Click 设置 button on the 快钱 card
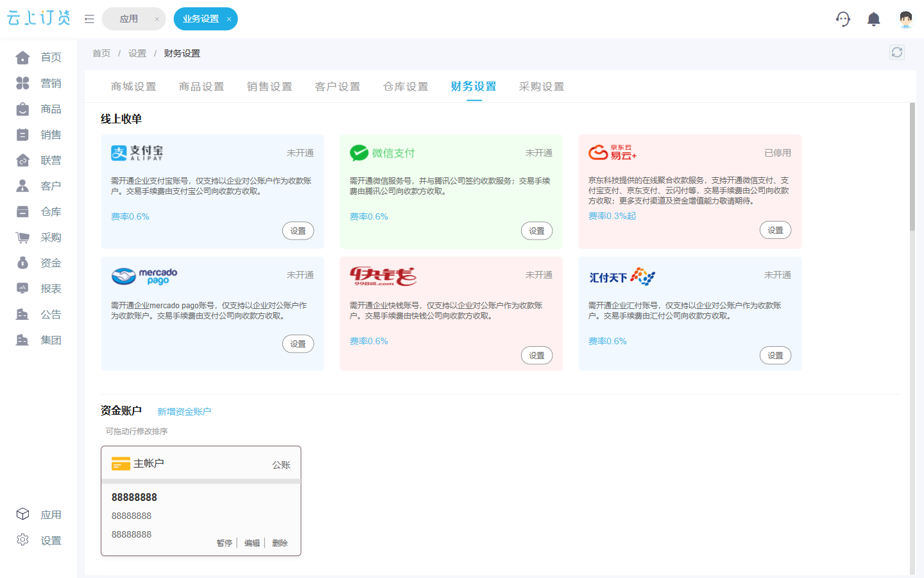 coord(536,356)
